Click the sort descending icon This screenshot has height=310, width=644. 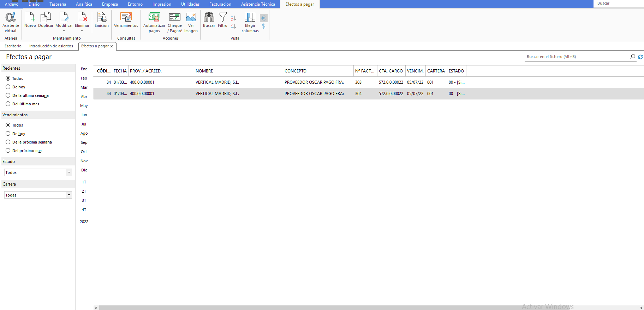tap(233, 26)
